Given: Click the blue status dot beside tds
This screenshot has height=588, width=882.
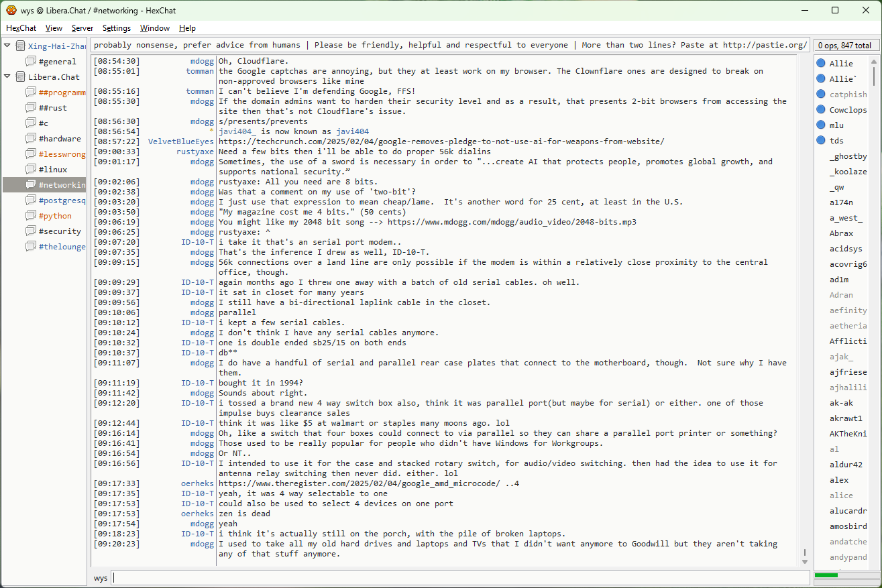Looking at the screenshot, I should 821,141.
